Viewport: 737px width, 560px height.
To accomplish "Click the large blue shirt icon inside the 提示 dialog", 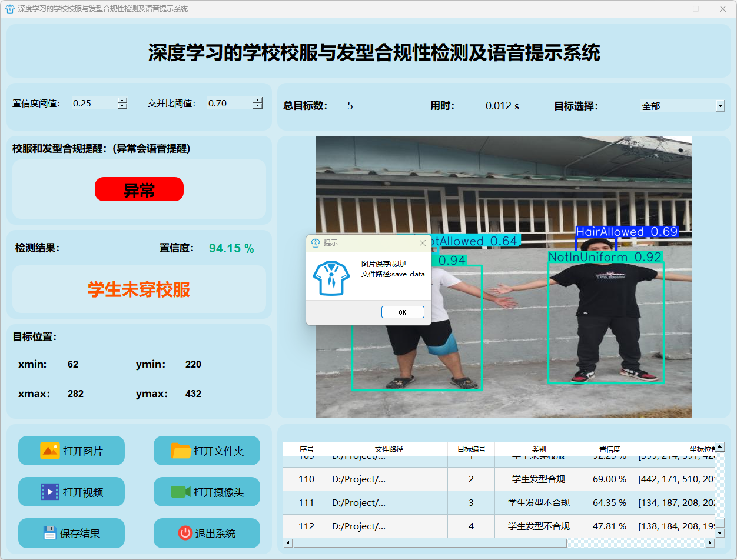I will pos(331,278).
